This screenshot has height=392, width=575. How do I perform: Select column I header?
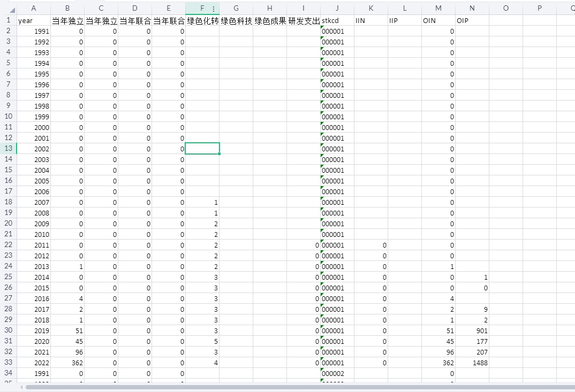(303, 8)
